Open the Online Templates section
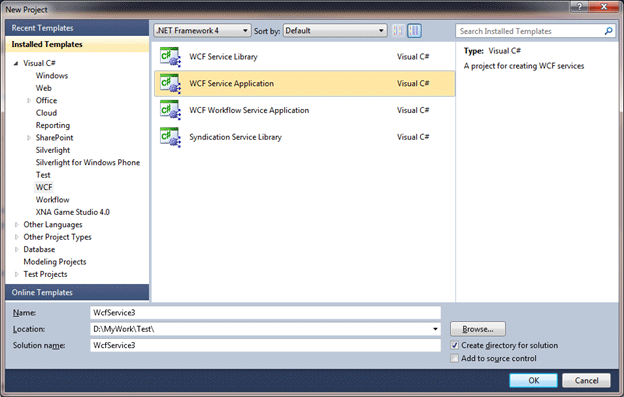 77,292
